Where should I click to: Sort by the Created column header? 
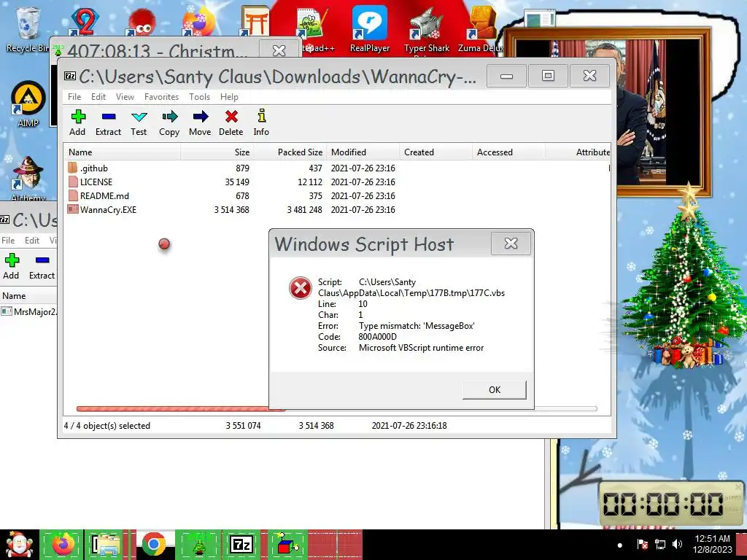click(436, 152)
